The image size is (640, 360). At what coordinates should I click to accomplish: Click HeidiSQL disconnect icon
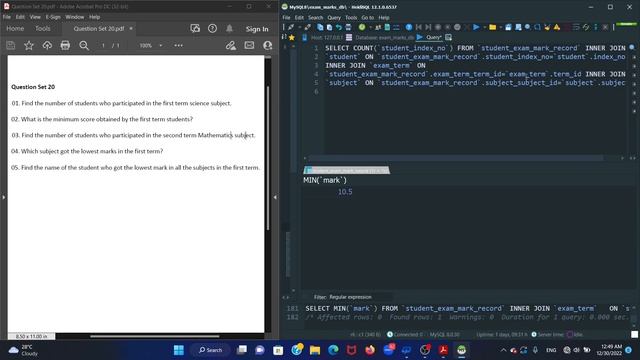(308, 27)
